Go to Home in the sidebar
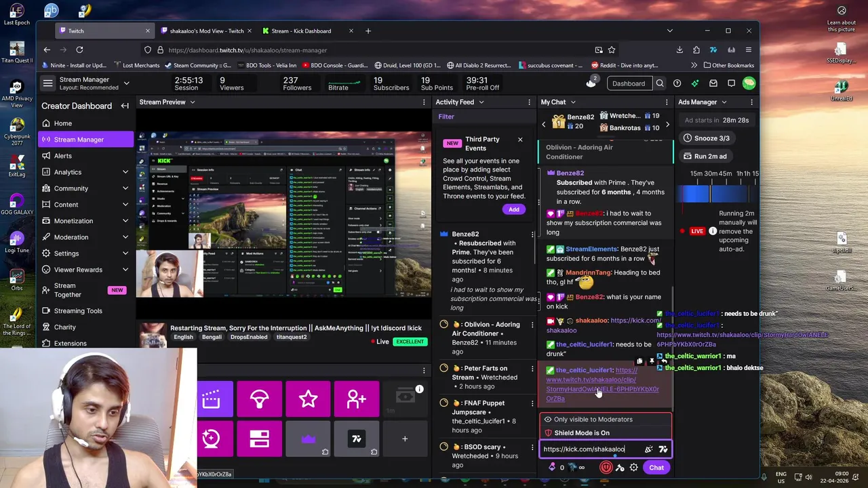 point(87,123)
